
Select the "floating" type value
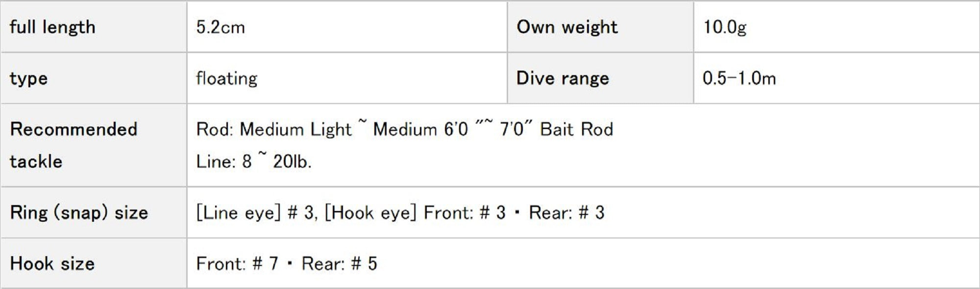pyautogui.click(x=226, y=79)
